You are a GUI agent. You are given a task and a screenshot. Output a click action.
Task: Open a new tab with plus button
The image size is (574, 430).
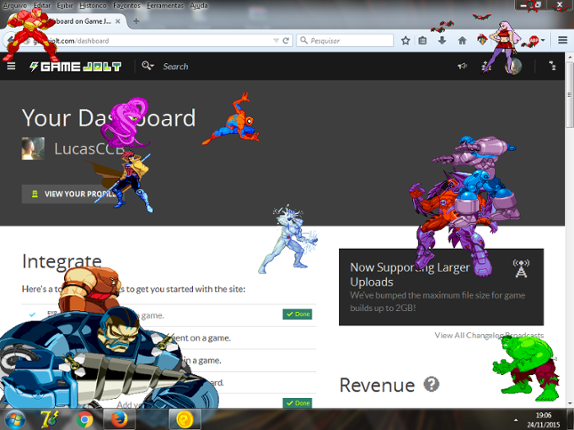136,21
